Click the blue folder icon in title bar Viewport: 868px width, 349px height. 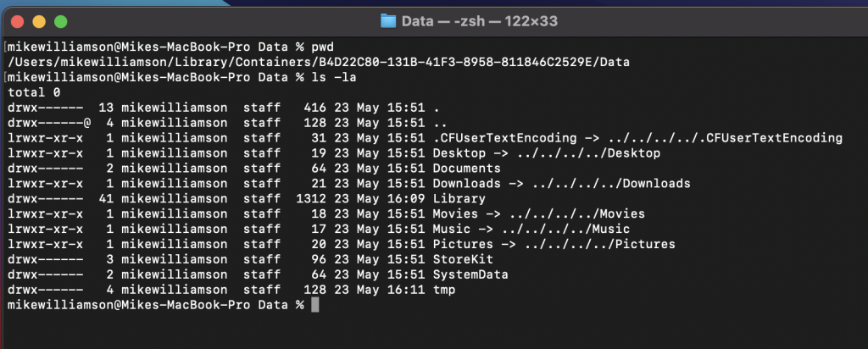[x=389, y=19]
